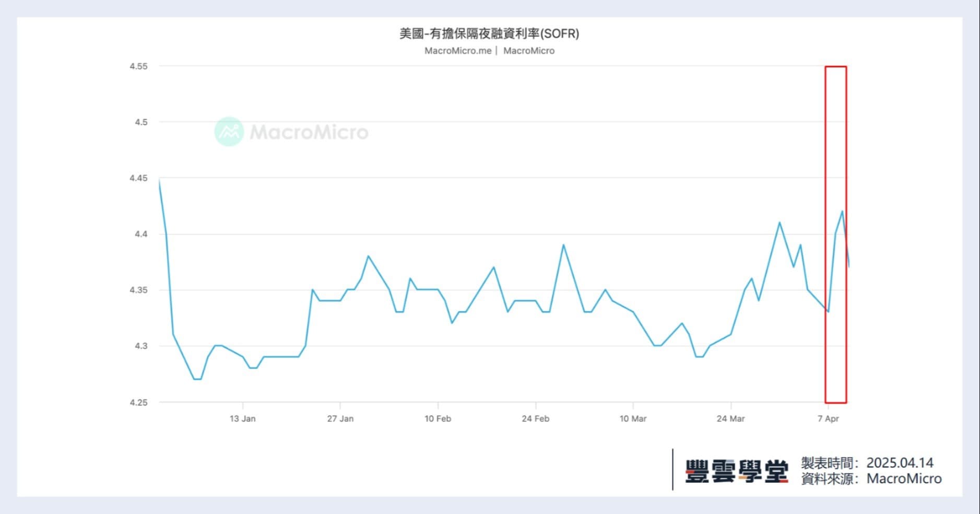The image size is (980, 514).
Task: Click the 10 Mar x-axis label
Action: coord(633,418)
